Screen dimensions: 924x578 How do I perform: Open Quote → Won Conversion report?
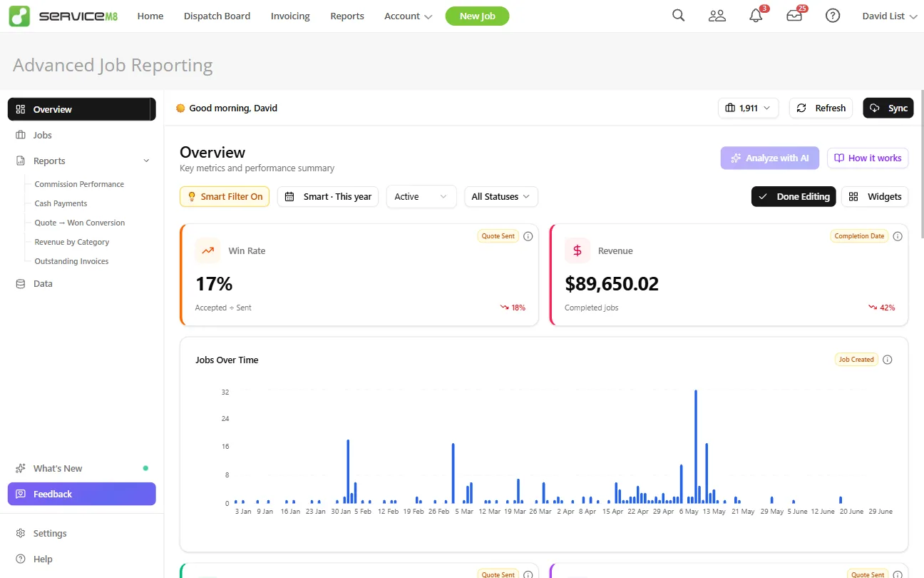coord(80,223)
